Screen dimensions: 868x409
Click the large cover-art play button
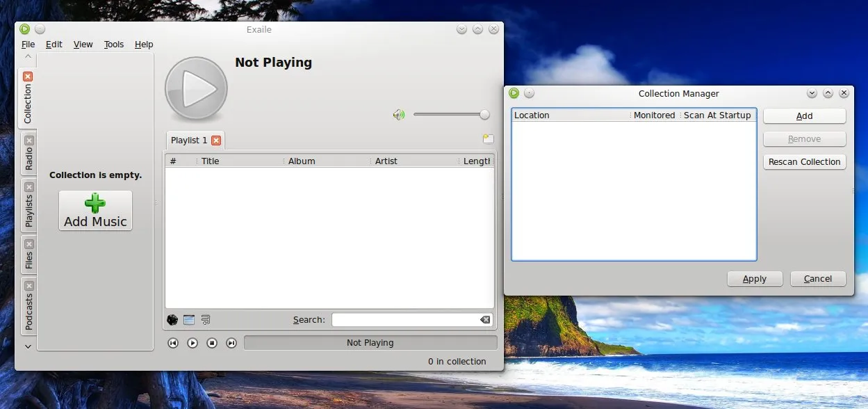[x=196, y=88]
